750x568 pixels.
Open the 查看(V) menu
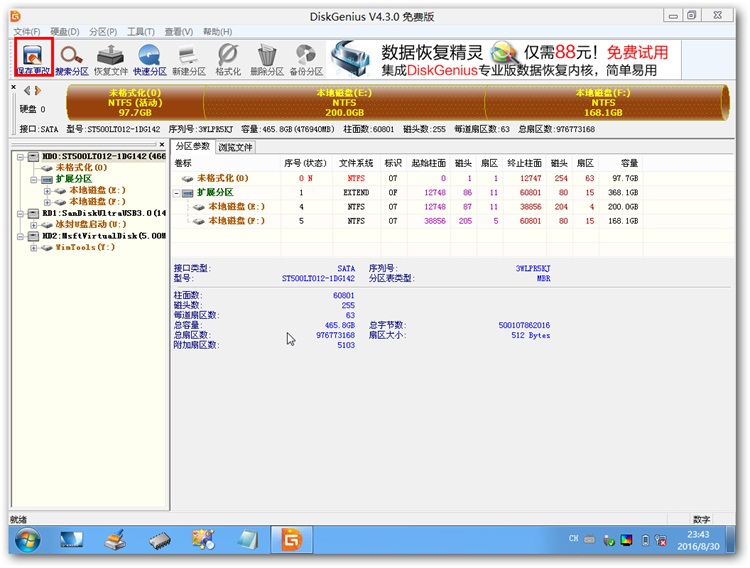[x=179, y=32]
